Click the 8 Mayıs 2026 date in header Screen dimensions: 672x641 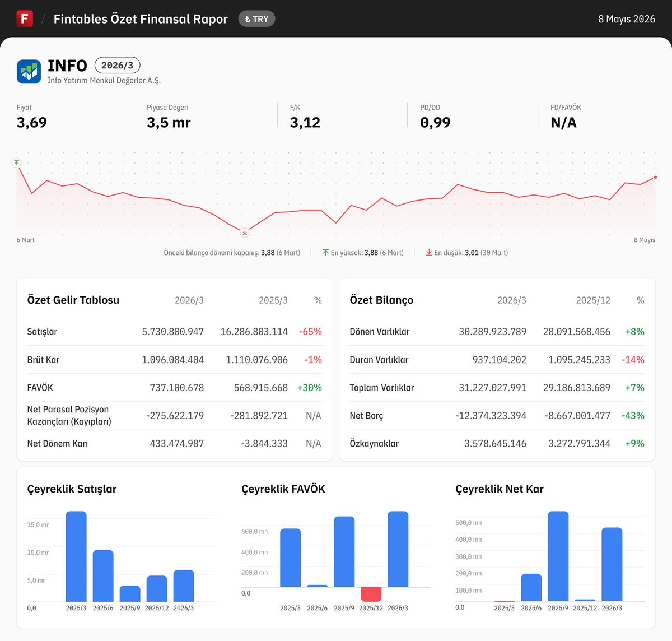click(627, 19)
